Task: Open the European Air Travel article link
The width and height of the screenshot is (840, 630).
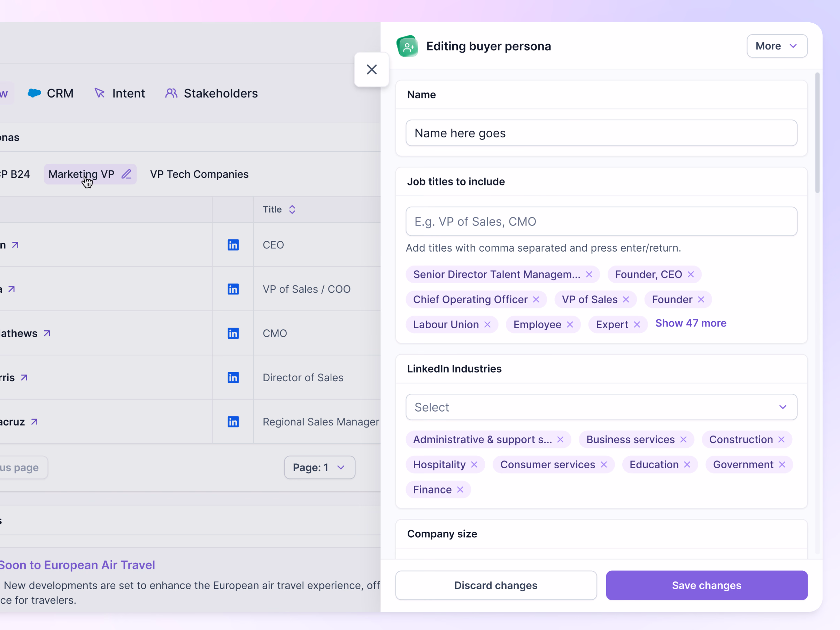Action: click(77, 565)
